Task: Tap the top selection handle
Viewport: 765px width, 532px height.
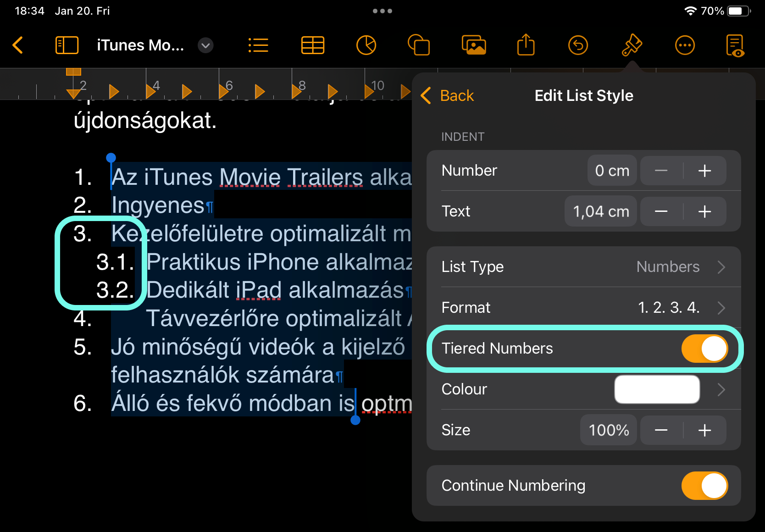Action: (x=111, y=158)
